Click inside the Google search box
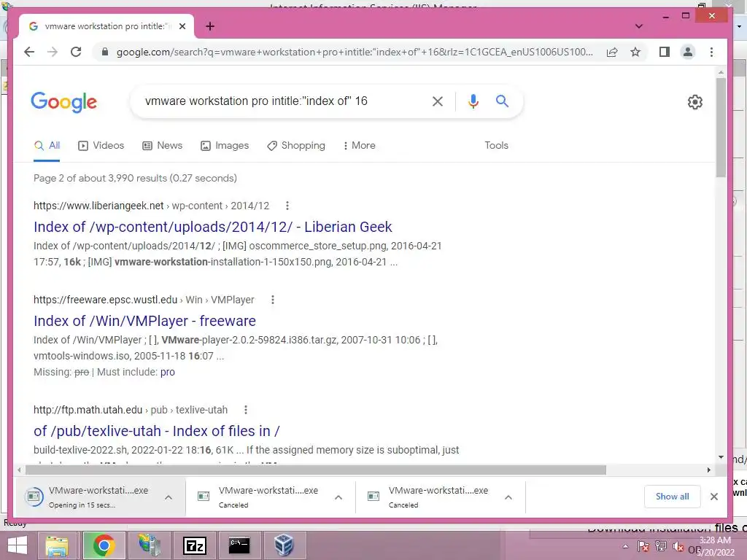Screen dimensions: 747x560 pos(281,101)
